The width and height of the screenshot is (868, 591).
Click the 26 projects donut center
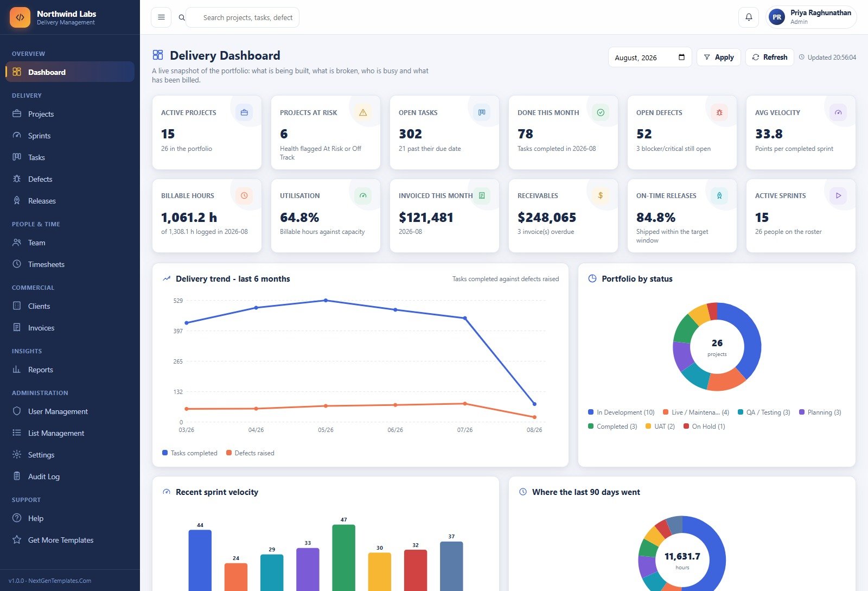coord(717,347)
